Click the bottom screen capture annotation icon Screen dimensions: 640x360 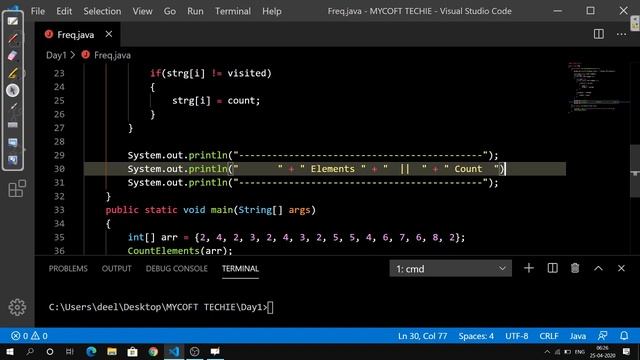[x=13, y=160]
